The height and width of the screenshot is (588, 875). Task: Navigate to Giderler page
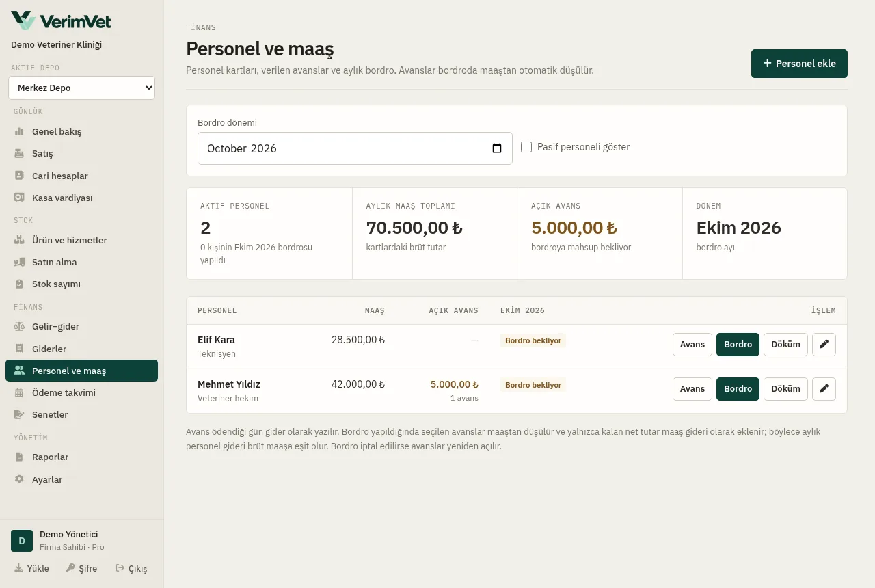point(81,349)
